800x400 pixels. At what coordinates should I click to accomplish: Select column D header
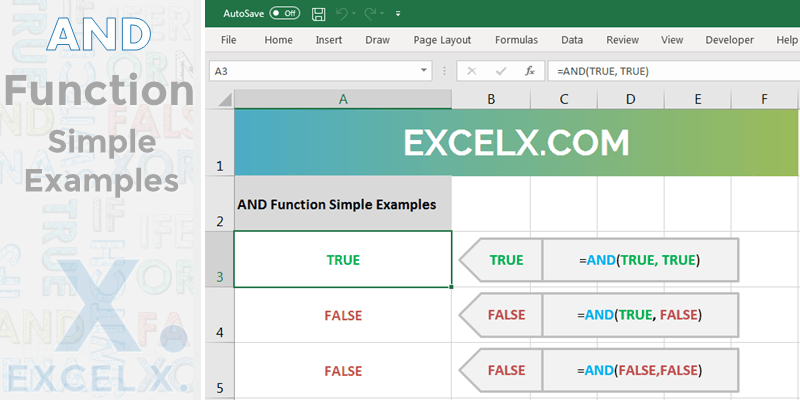631,99
